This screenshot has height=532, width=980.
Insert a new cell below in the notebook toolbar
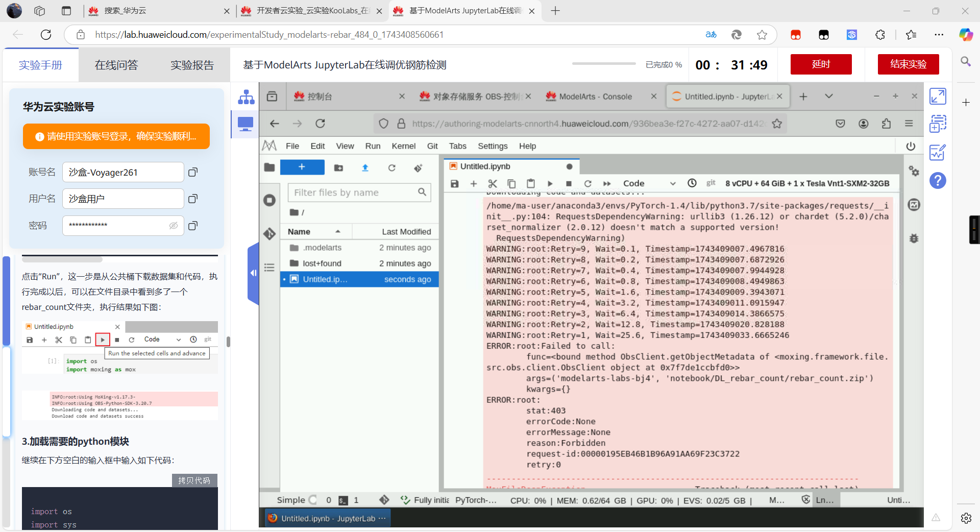pos(474,183)
